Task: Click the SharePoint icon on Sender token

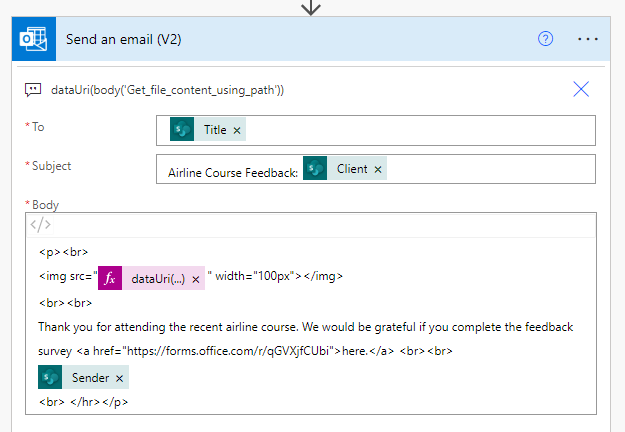Action: pos(51,377)
